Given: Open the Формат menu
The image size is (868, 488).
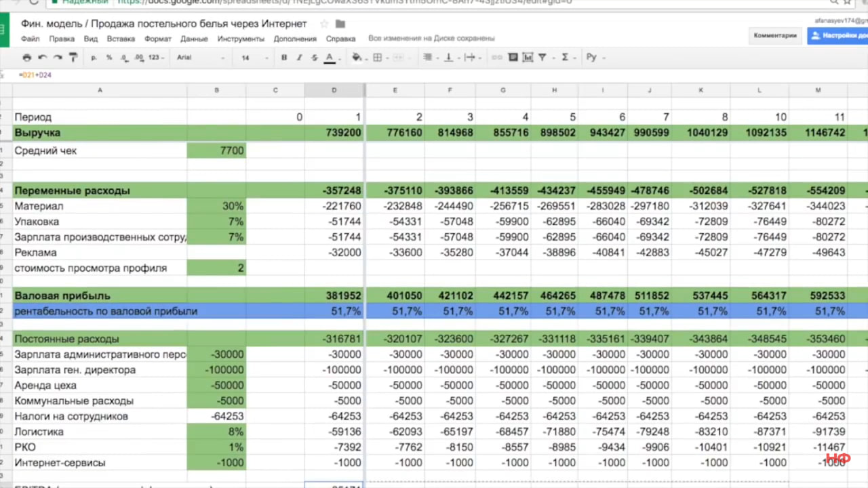Looking at the screenshot, I should coord(157,39).
